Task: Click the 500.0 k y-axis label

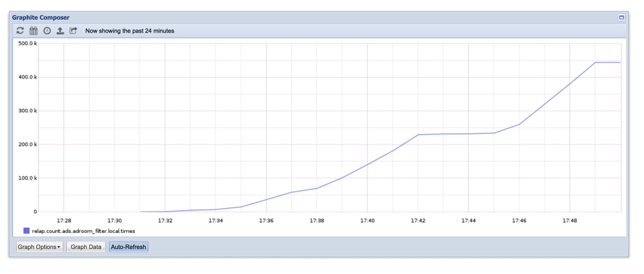Action: pos(28,44)
